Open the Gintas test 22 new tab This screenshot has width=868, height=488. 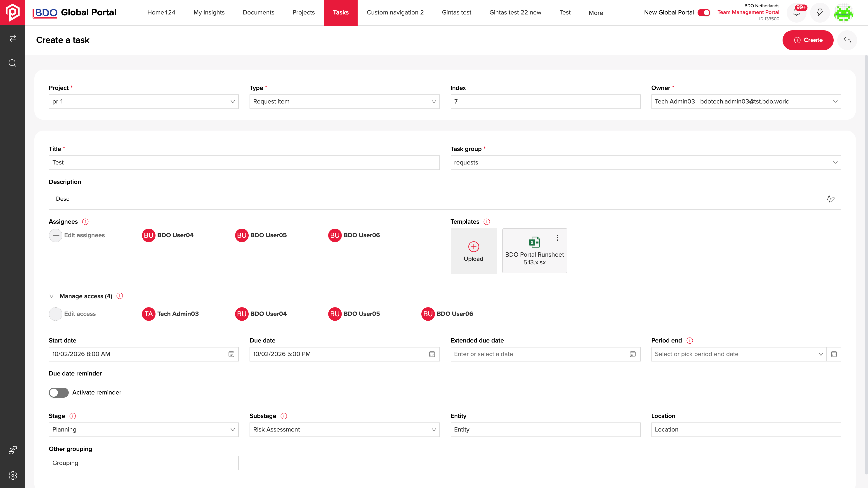pos(515,12)
